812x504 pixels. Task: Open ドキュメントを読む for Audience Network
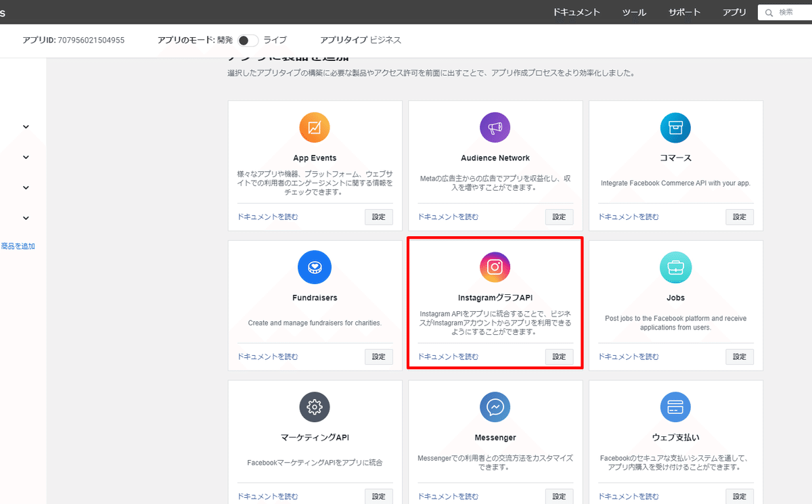[448, 217]
